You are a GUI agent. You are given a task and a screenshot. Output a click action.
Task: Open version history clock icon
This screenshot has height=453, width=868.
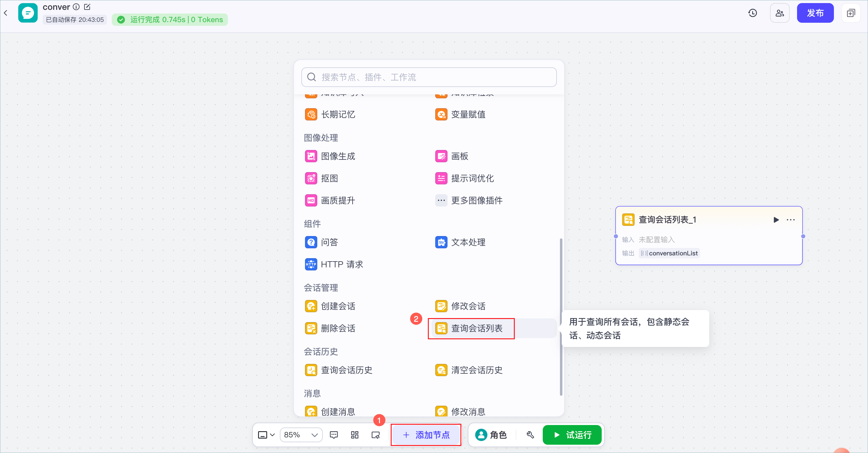[x=753, y=13]
